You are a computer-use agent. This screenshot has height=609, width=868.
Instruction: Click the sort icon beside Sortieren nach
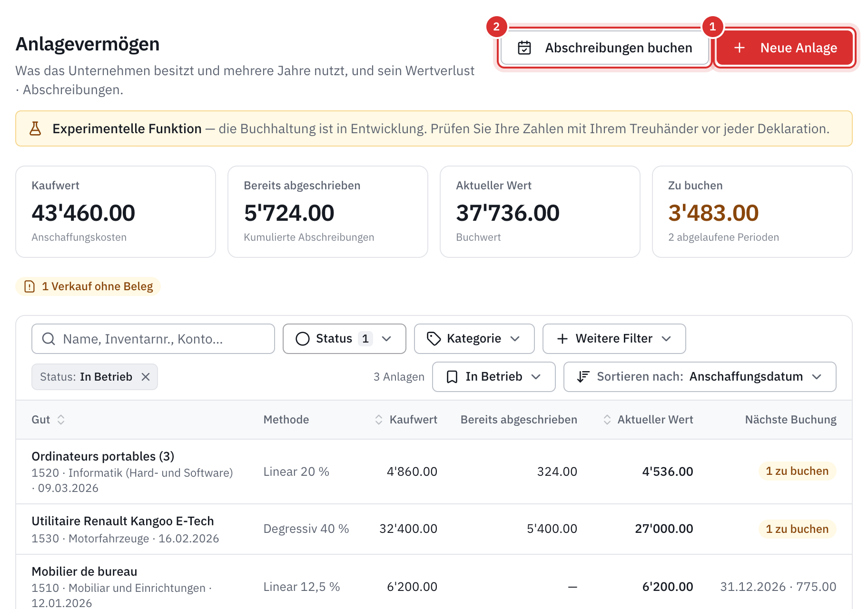click(x=583, y=377)
